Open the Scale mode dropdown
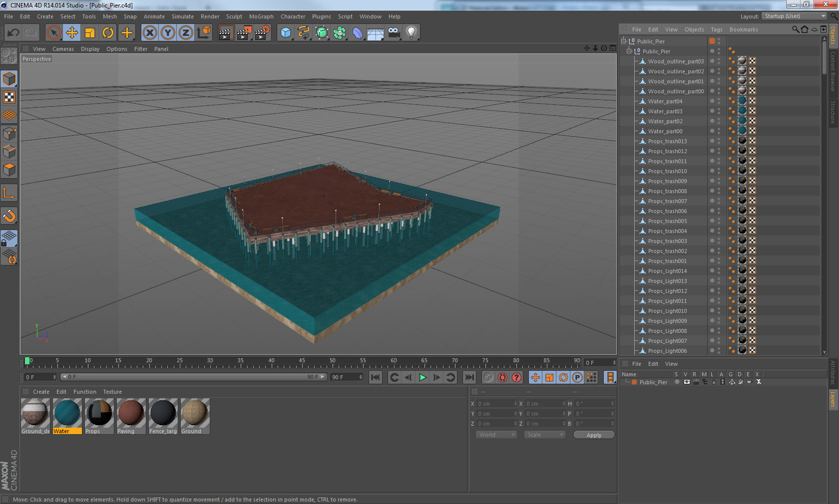 pyautogui.click(x=544, y=435)
